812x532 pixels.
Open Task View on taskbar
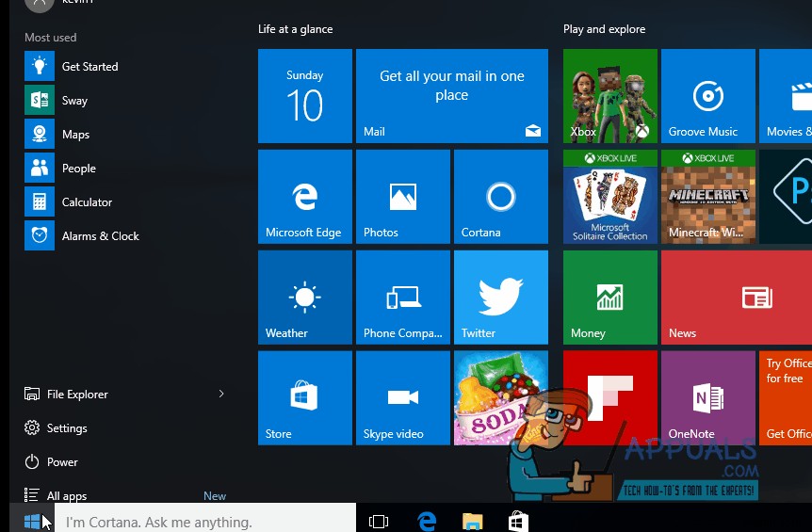coord(379,521)
